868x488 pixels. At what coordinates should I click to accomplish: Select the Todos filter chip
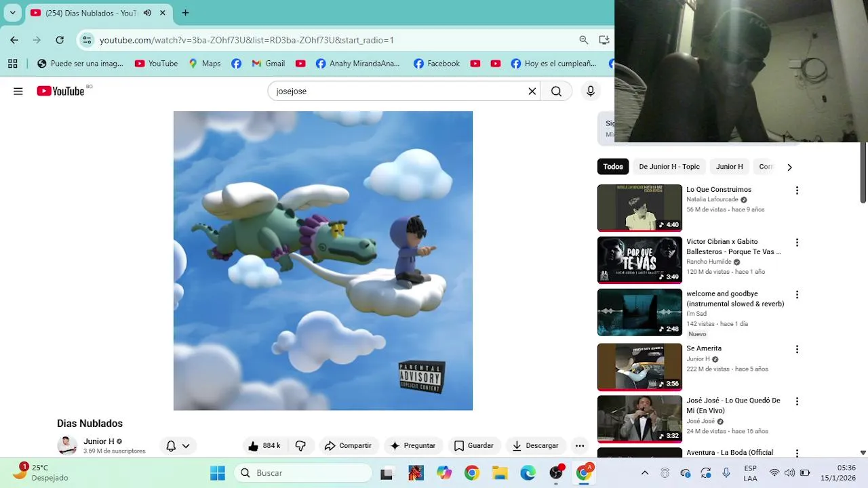point(613,167)
